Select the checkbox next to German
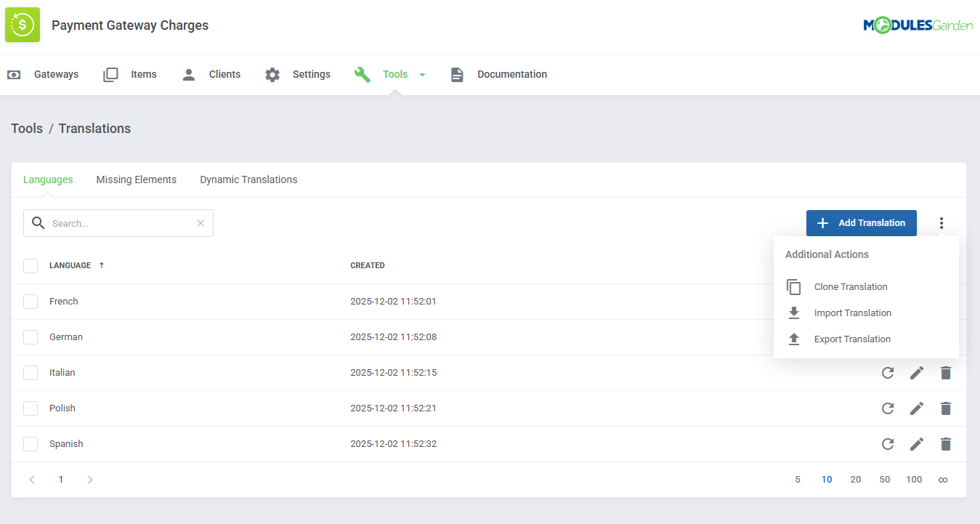Screen dimensions: 980x524 (31, 336)
